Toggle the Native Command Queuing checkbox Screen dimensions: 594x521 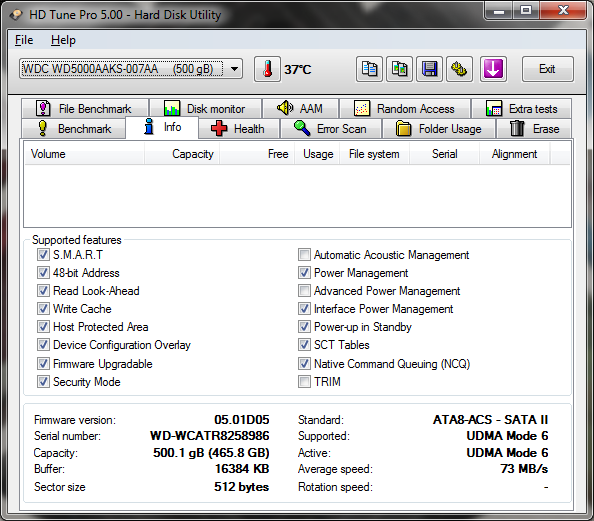click(x=304, y=363)
